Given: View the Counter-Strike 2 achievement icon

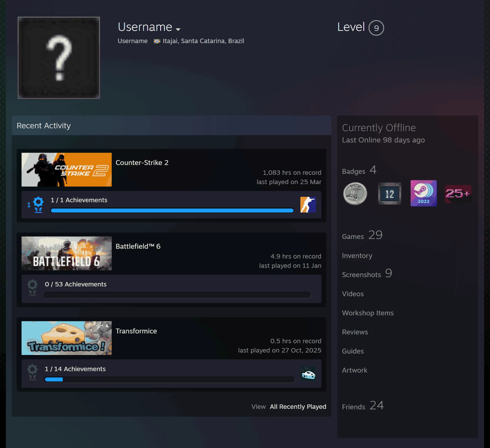Looking at the screenshot, I should click(308, 204).
